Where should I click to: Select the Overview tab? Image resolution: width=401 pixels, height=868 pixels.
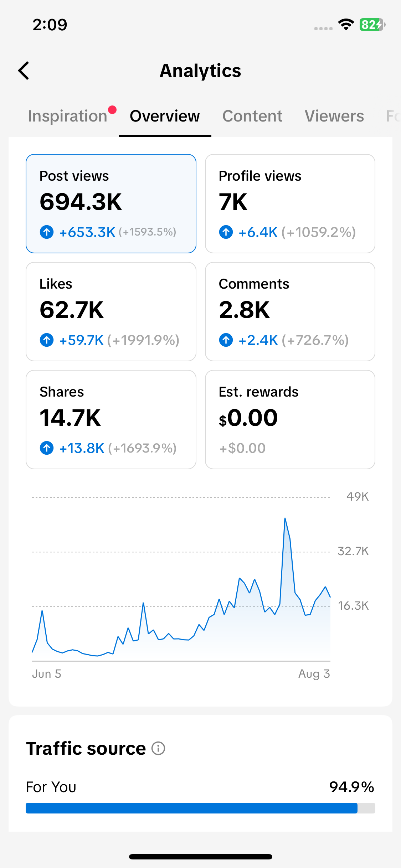tap(165, 116)
